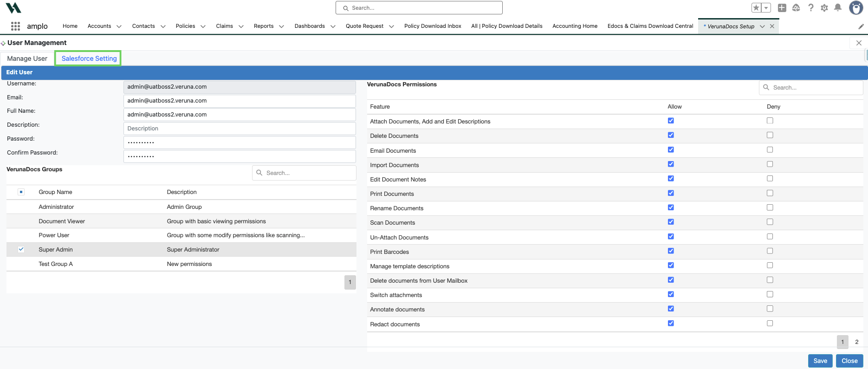Viewport: 868px width, 369px height.
Task: Open the Policy Download Inbox tab
Action: coord(433,26)
